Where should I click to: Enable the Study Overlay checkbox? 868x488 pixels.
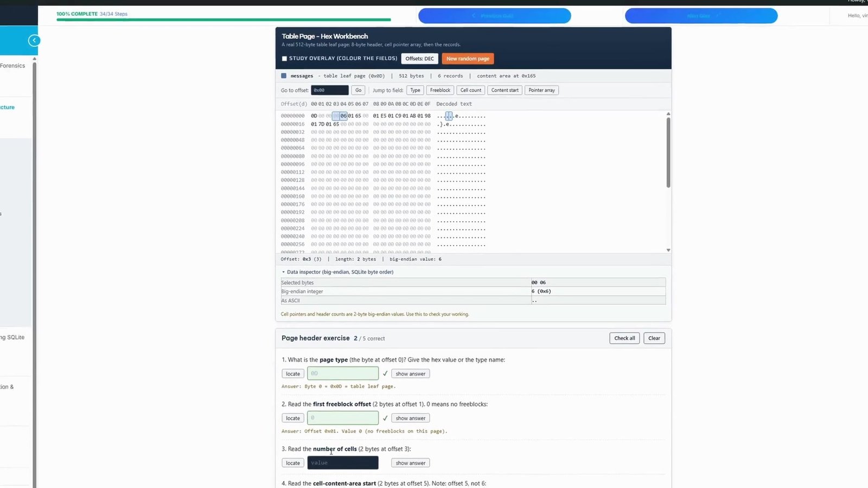click(x=284, y=59)
